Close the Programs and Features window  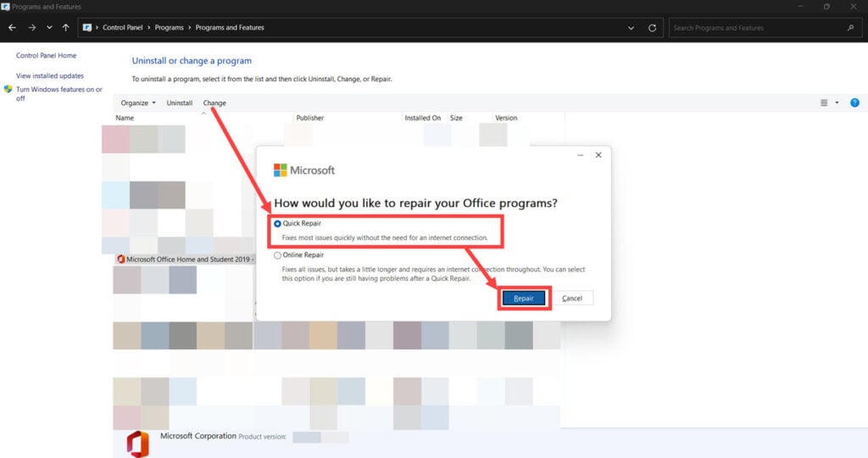pos(853,7)
